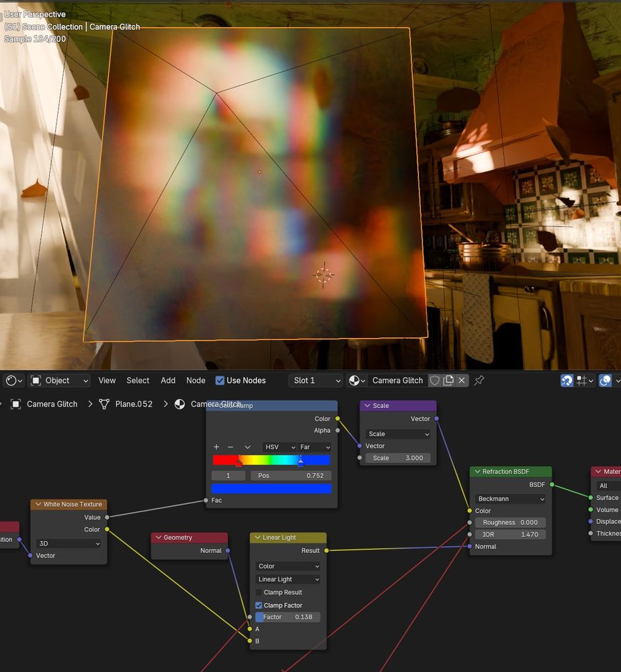Select the red color stop marker
The width and height of the screenshot is (621, 672).
(239, 462)
